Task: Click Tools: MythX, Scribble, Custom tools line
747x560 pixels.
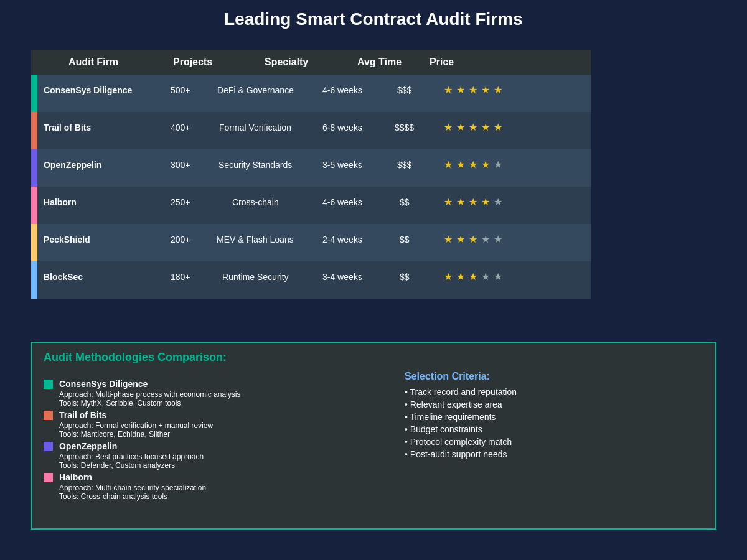Action: click(120, 403)
